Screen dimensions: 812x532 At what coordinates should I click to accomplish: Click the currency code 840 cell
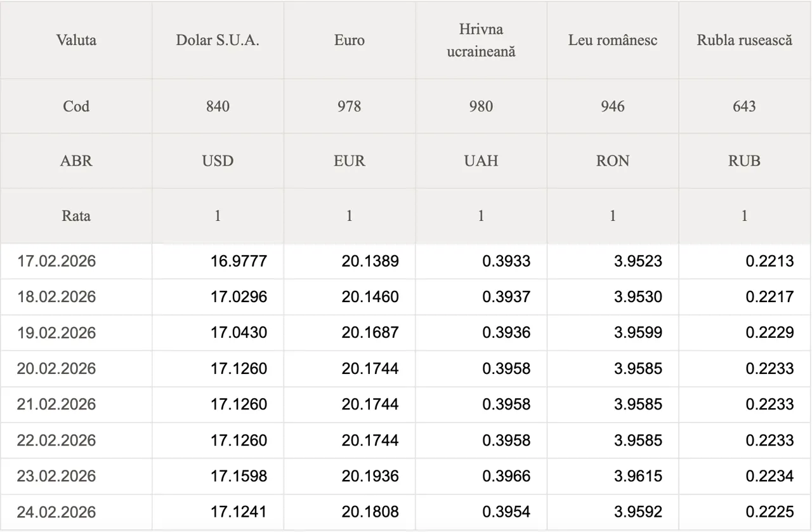pyautogui.click(x=218, y=106)
